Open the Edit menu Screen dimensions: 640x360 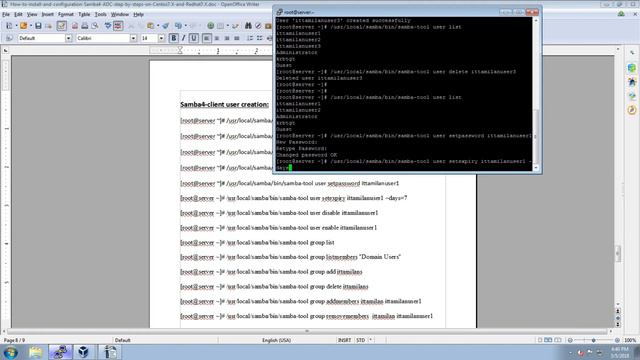point(18,14)
